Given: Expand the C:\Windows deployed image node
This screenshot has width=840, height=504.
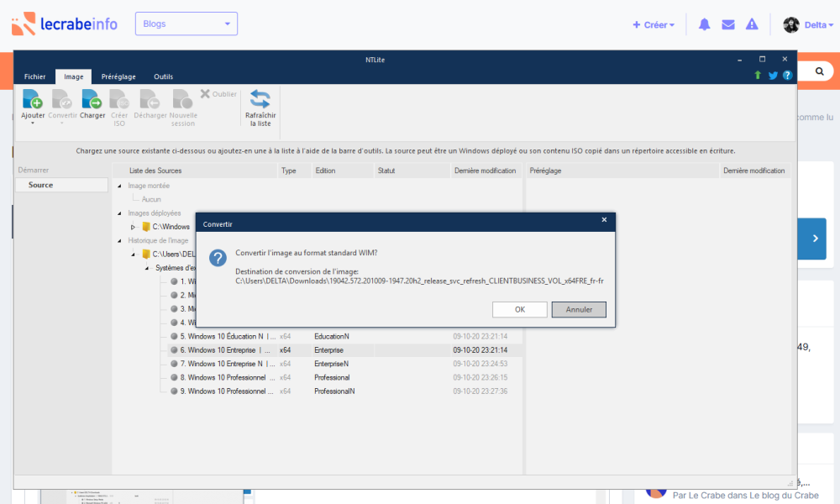Looking at the screenshot, I should click(133, 227).
